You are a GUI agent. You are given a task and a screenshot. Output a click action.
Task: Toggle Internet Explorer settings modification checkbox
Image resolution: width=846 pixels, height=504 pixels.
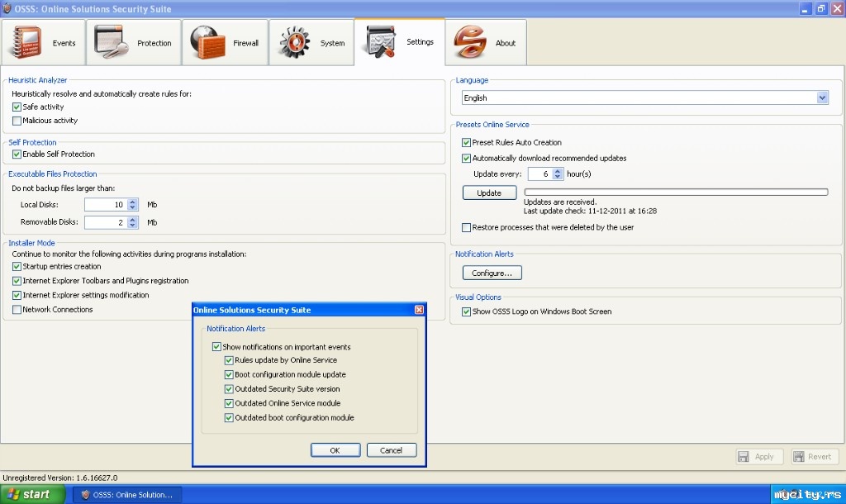click(x=17, y=295)
